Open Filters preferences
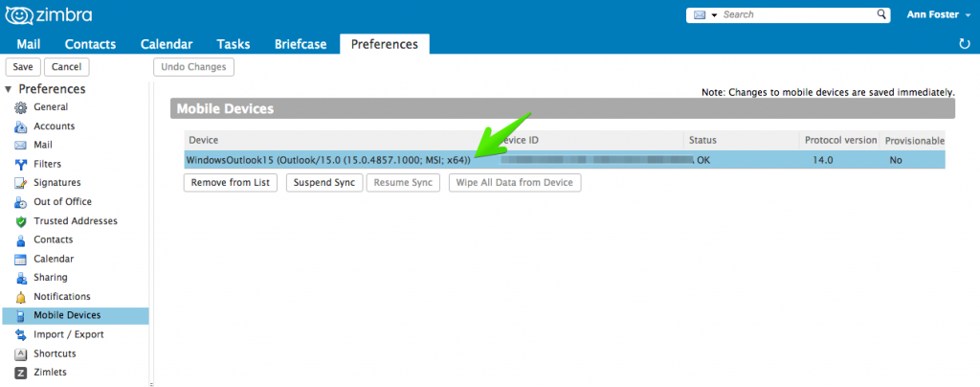The height and width of the screenshot is (387, 980). pyautogui.click(x=48, y=164)
